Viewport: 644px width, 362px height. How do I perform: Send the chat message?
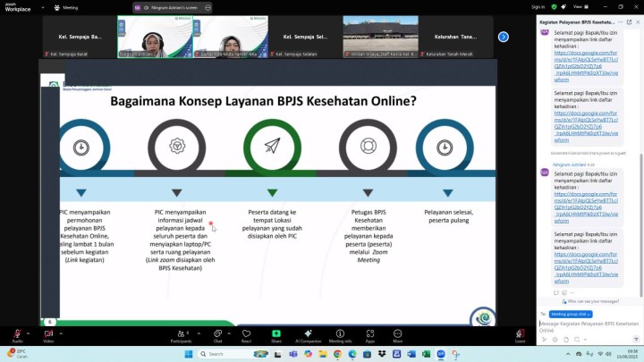[x=636, y=339]
